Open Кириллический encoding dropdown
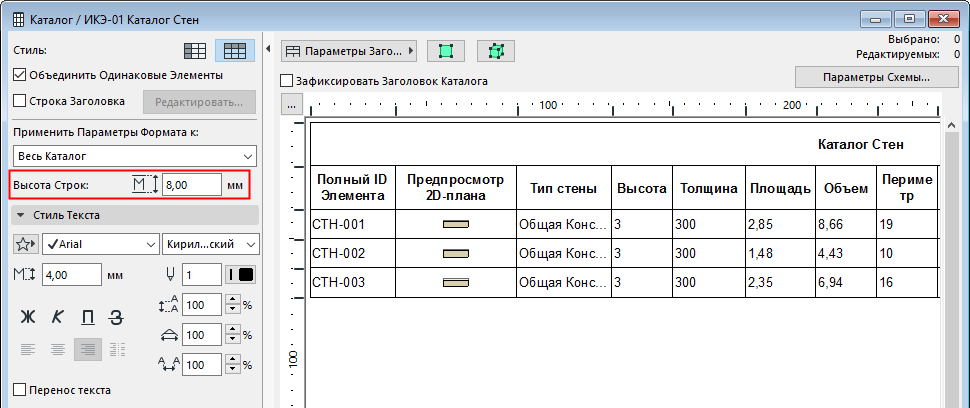 point(210,245)
